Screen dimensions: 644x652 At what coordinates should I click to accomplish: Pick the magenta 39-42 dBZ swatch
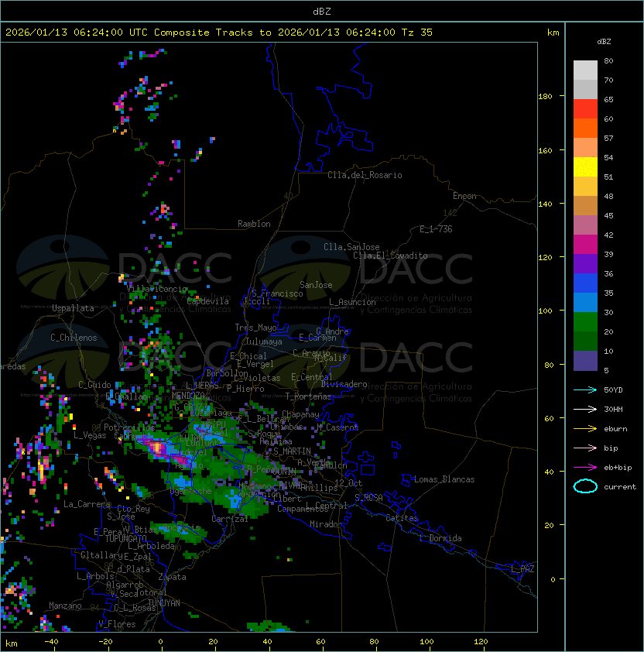[x=585, y=245]
